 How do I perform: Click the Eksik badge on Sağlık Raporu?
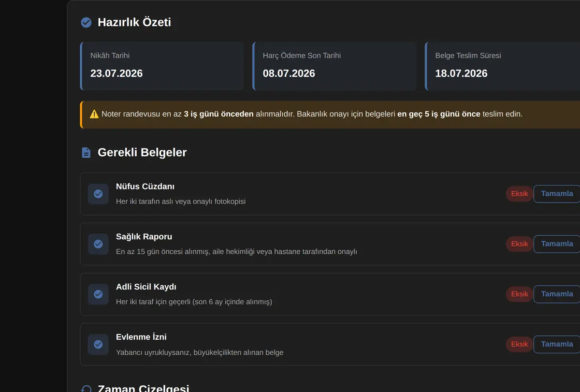coord(520,244)
